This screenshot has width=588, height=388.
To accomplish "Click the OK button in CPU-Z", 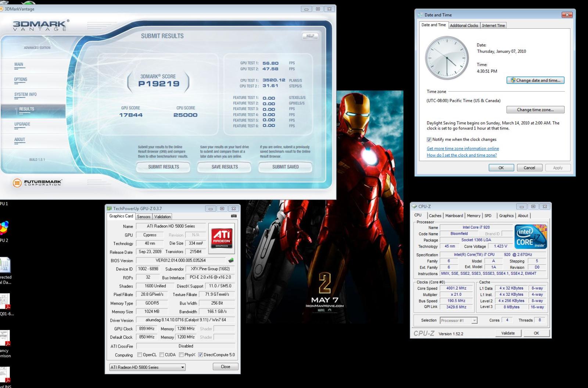I will click(x=537, y=333).
